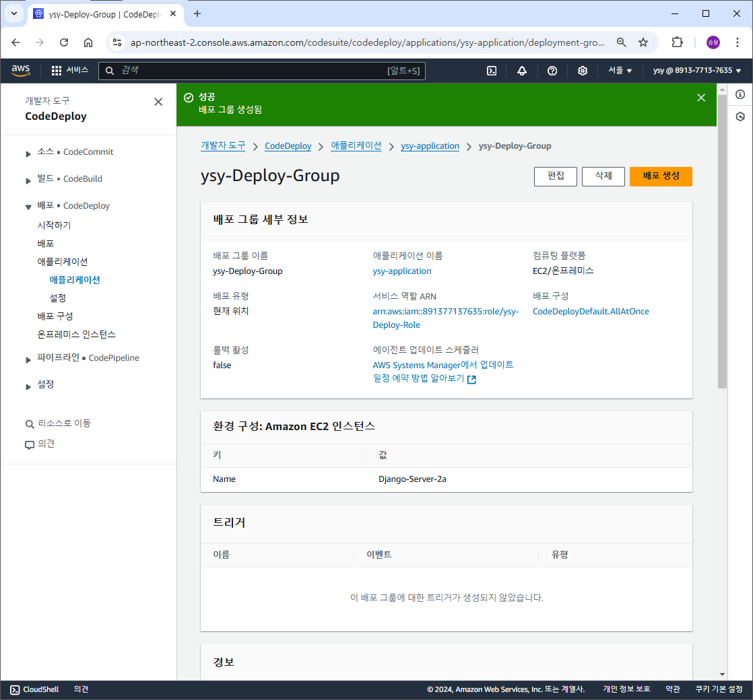
Task: Open the 서울 region dropdown
Action: [x=620, y=71]
